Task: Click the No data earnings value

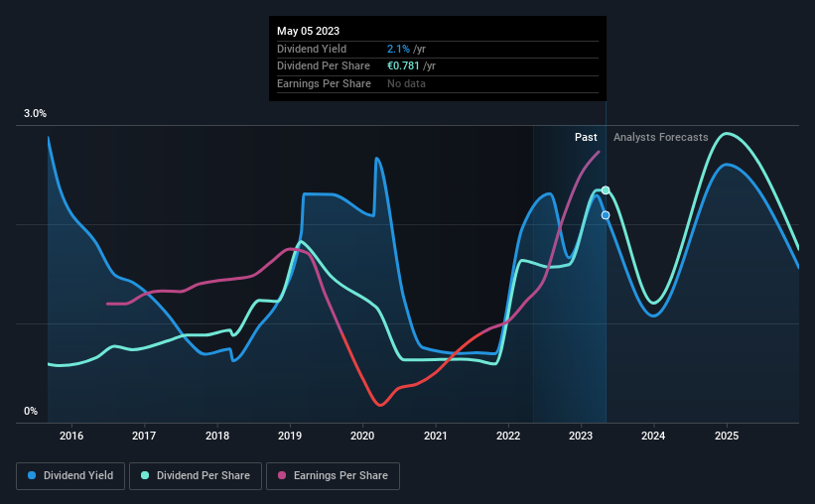Action: [x=406, y=83]
